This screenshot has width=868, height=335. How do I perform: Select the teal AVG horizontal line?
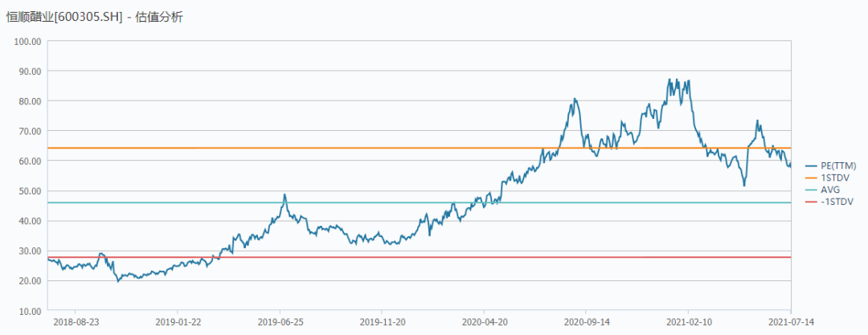pyautogui.click(x=419, y=202)
